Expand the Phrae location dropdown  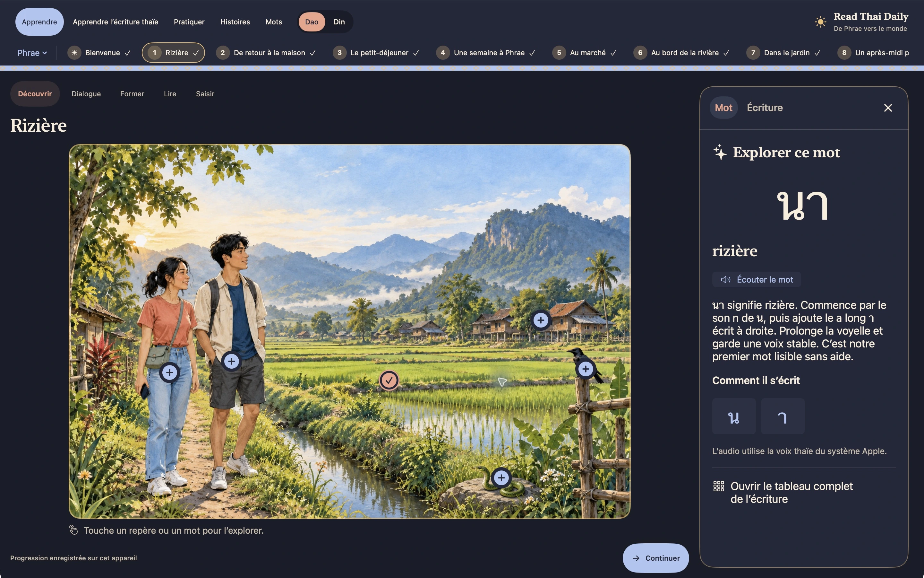click(x=32, y=53)
